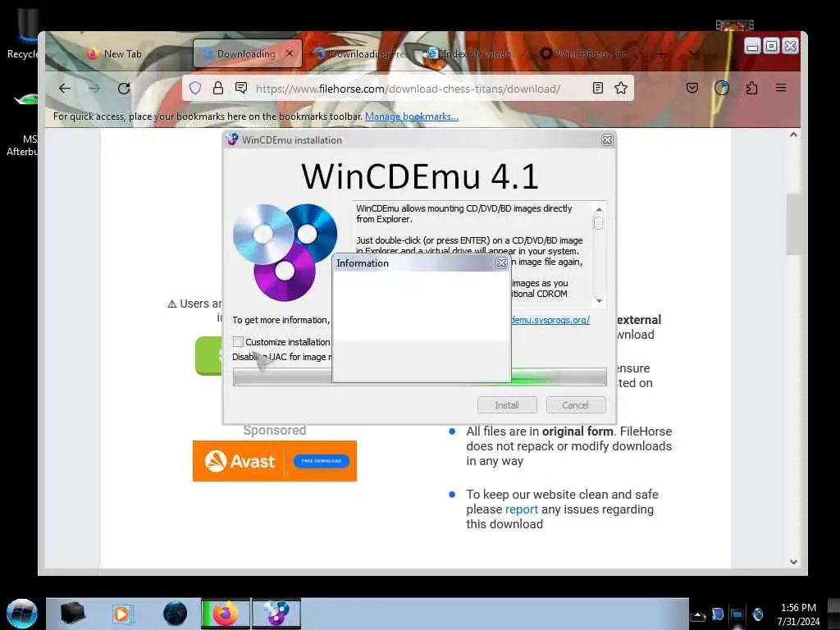Click the WinCDEmu taskbar icon
The width and height of the screenshot is (840, 630).
[x=276, y=614]
